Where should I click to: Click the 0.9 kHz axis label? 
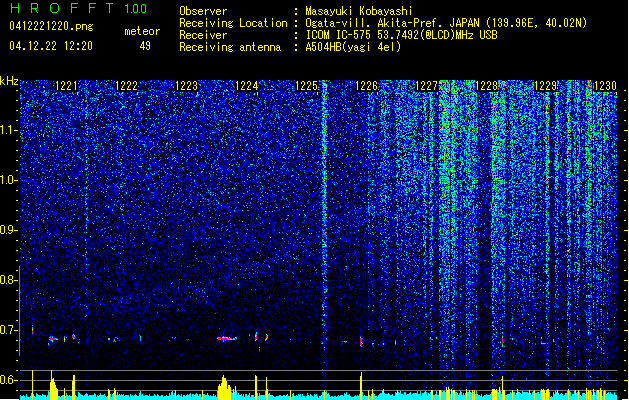[x=8, y=230]
